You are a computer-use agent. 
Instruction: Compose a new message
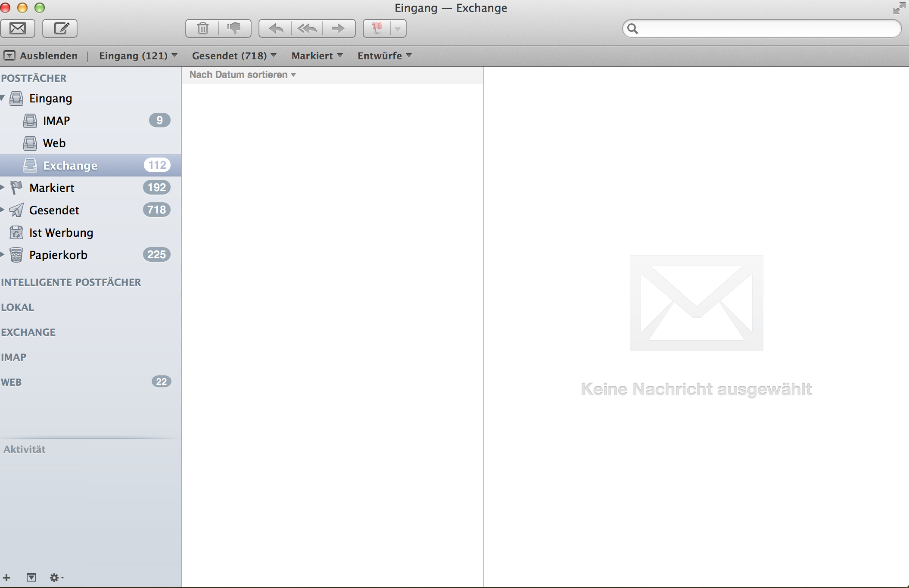[60, 28]
